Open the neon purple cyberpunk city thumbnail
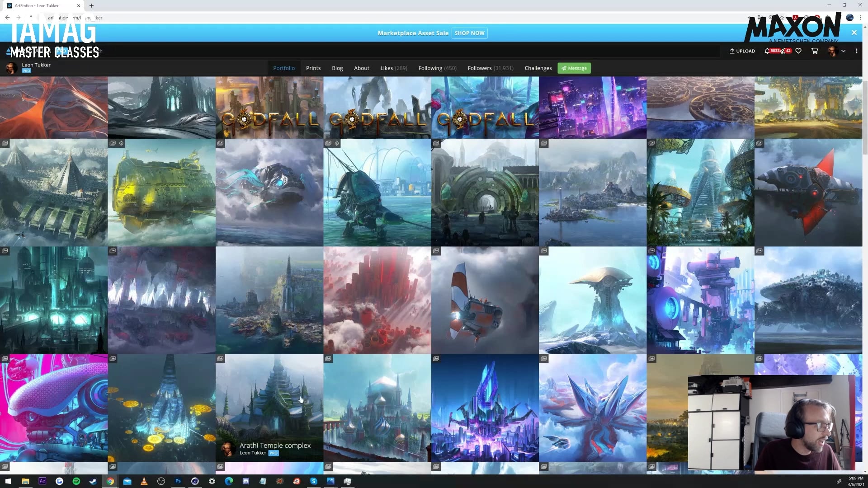The height and width of the screenshot is (488, 868). 593,108
